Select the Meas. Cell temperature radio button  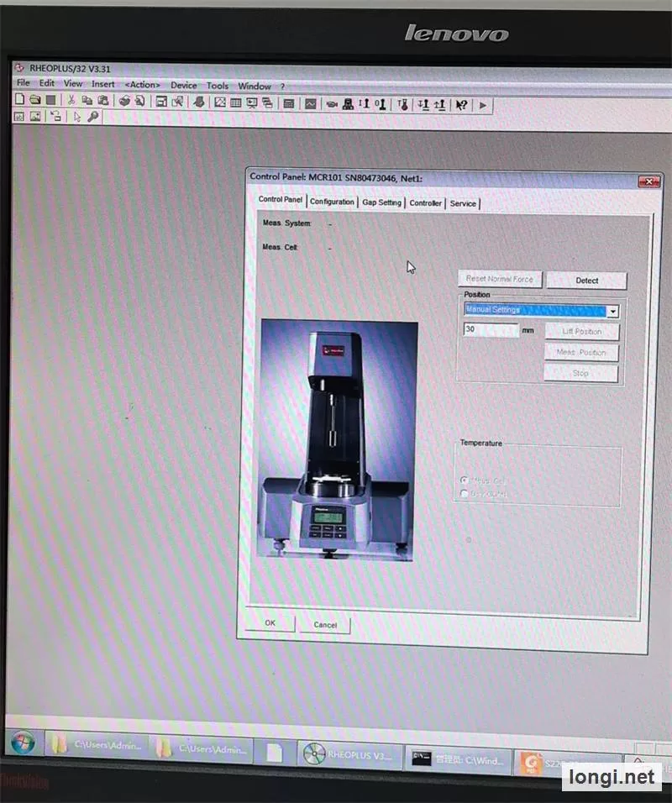coord(464,480)
